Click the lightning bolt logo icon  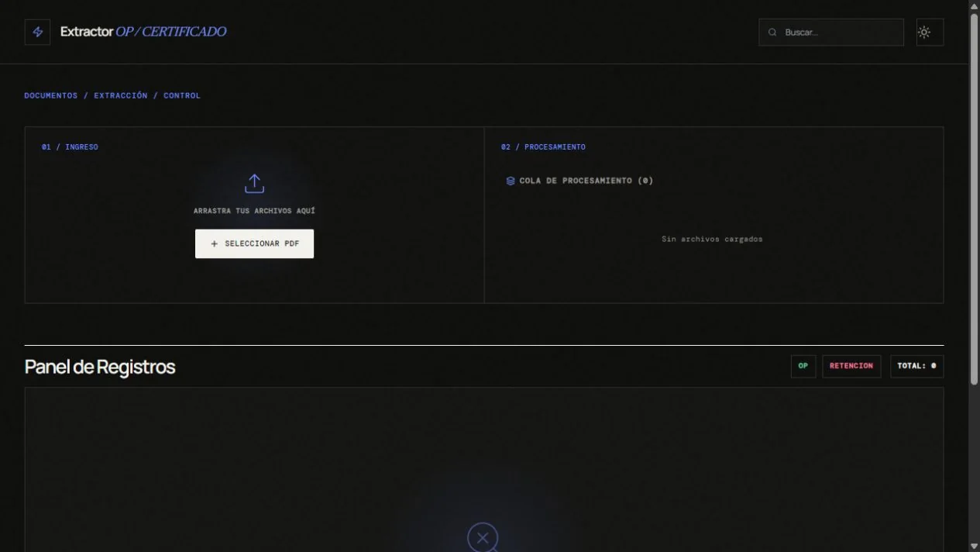[37, 32]
